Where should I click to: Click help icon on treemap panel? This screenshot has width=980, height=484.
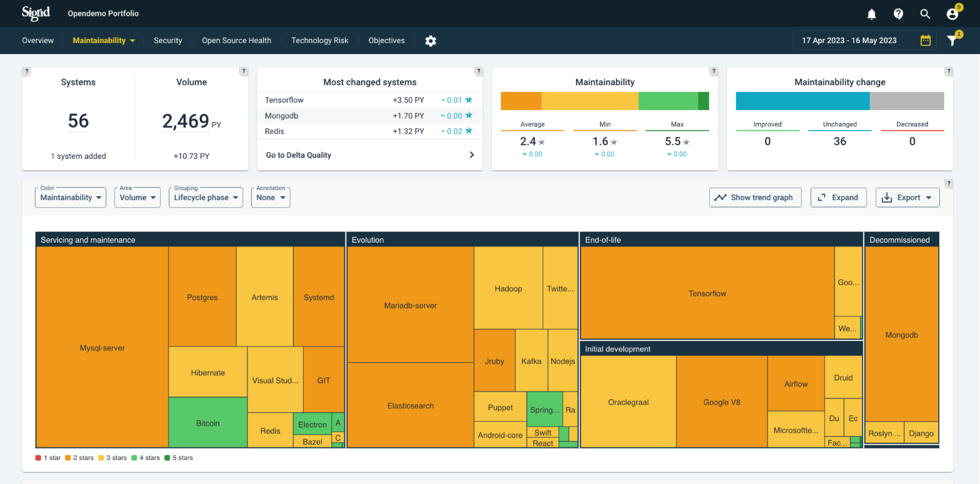pyautogui.click(x=949, y=183)
